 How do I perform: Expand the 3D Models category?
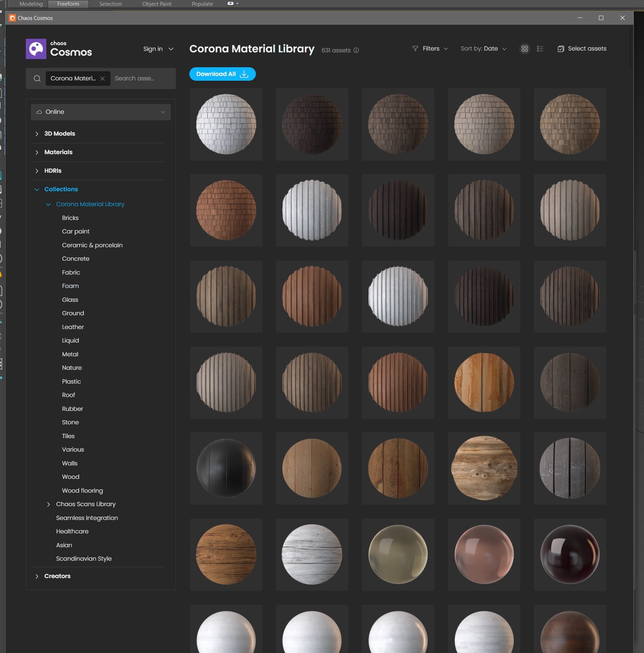tap(37, 134)
